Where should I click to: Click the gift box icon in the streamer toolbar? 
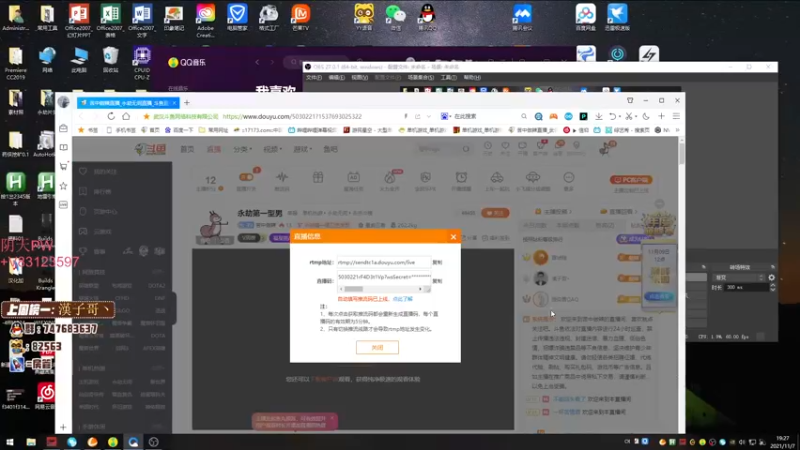pos(318,178)
